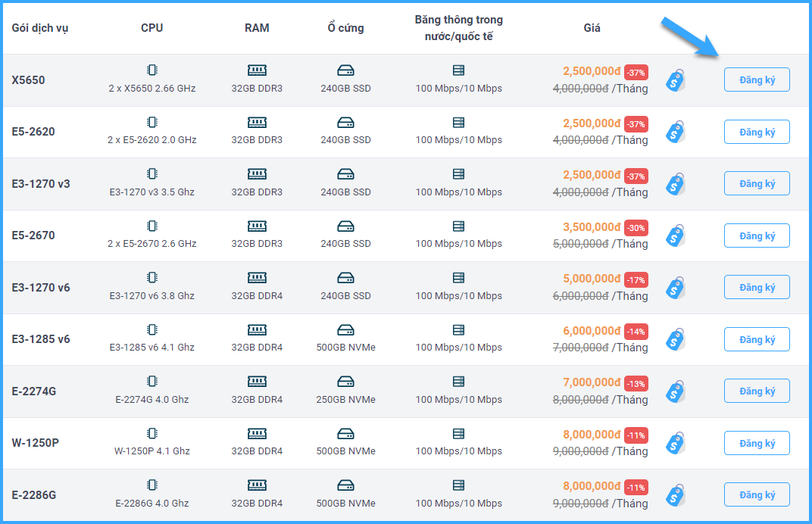Click the 'E5-2620' plan name

point(33,132)
